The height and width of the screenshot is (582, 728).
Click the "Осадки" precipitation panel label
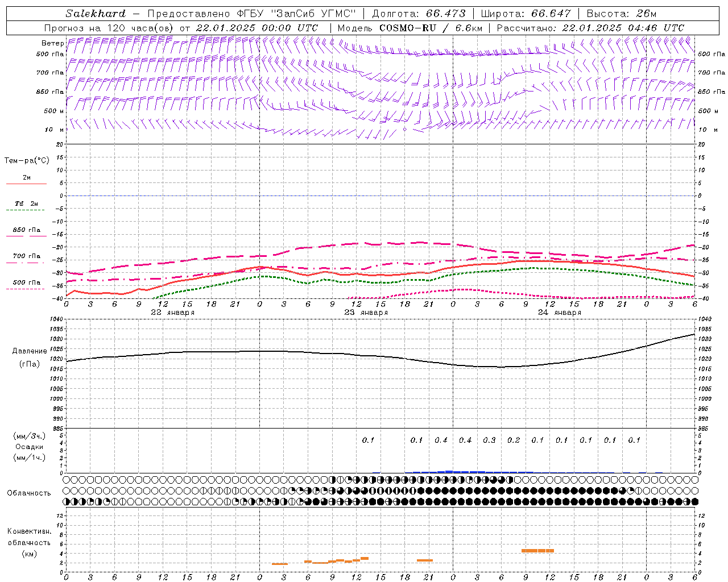(29, 447)
